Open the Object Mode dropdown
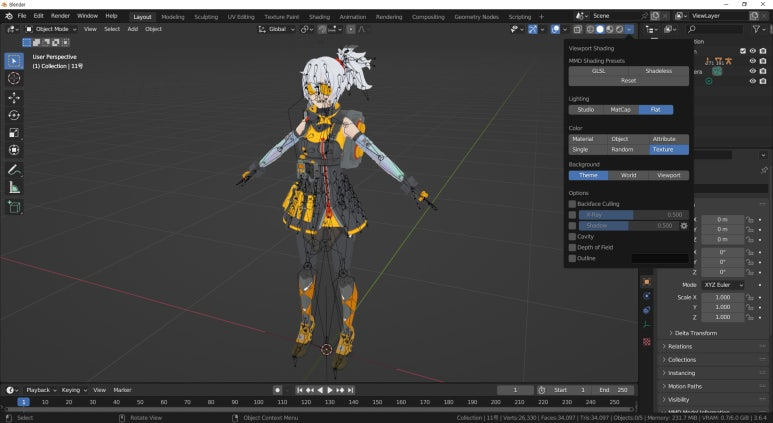The width and height of the screenshot is (773, 423). coord(51,29)
